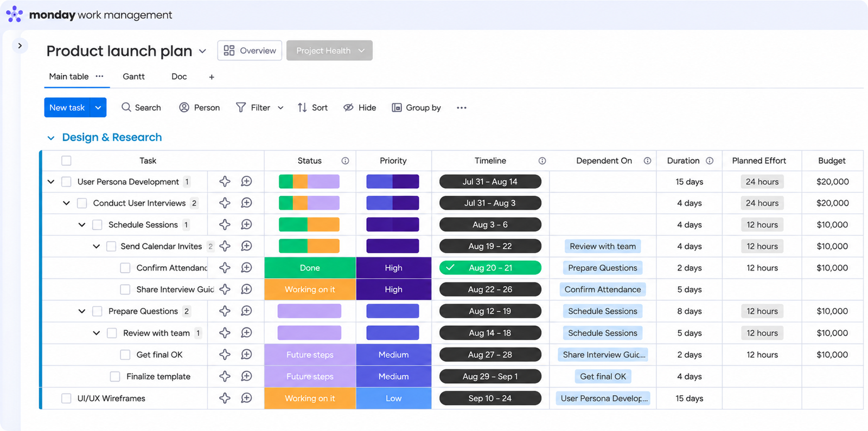Open the sparkle AI icon for UI/UX Wireframes
This screenshot has width=868, height=431.
225,398
